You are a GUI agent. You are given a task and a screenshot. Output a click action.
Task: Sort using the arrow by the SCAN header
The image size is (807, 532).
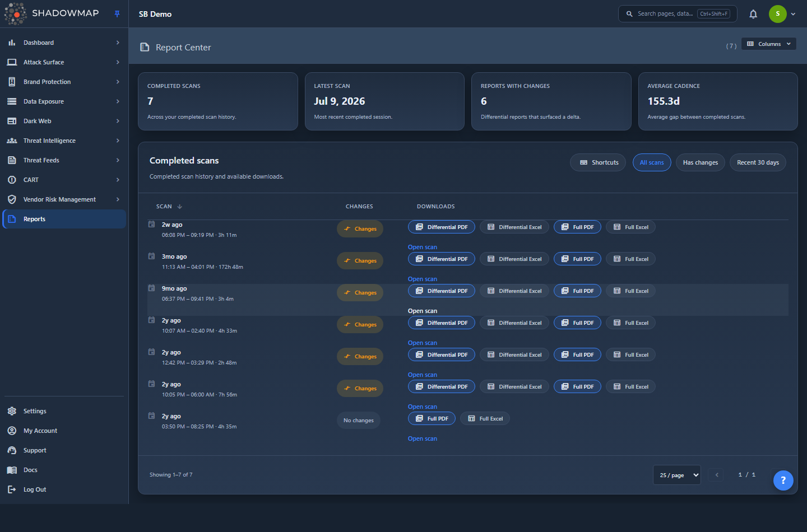point(180,207)
